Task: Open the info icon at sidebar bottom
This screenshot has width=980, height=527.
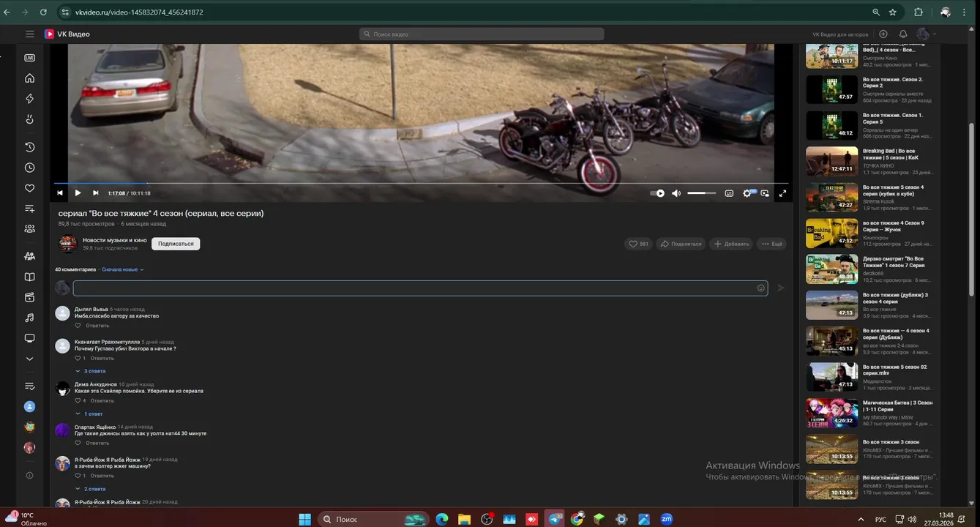Action: click(x=29, y=475)
